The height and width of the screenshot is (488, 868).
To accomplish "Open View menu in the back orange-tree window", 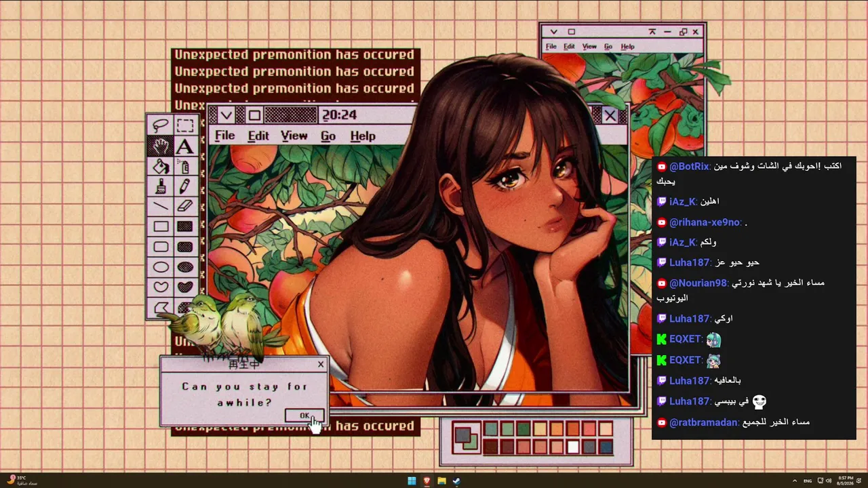I will pos(589,47).
